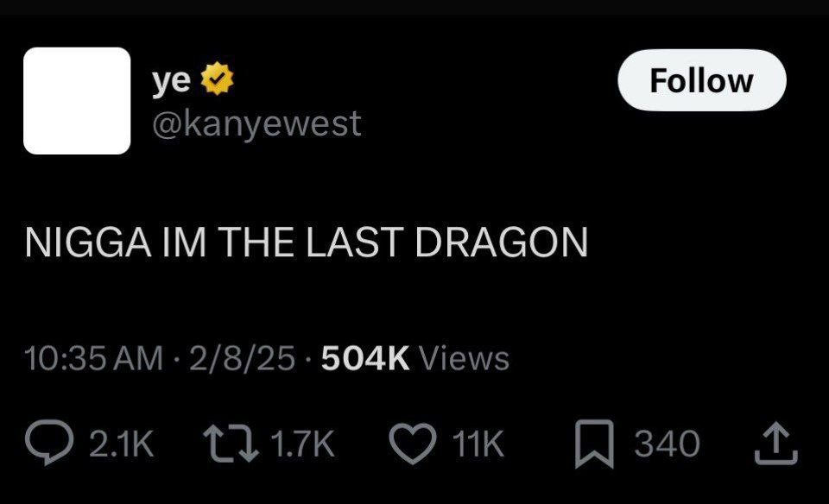Open the white profile avatar
The height and width of the screenshot is (504, 829).
click(77, 101)
